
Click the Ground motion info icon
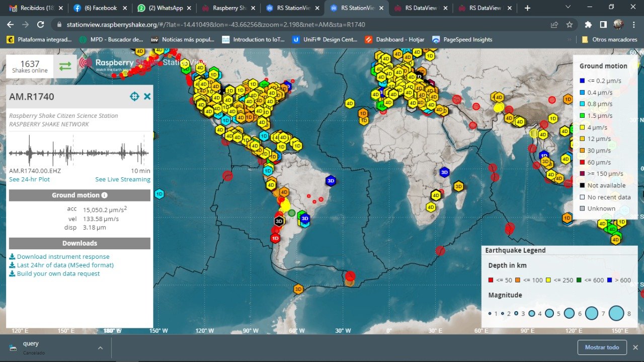click(104, 195)
